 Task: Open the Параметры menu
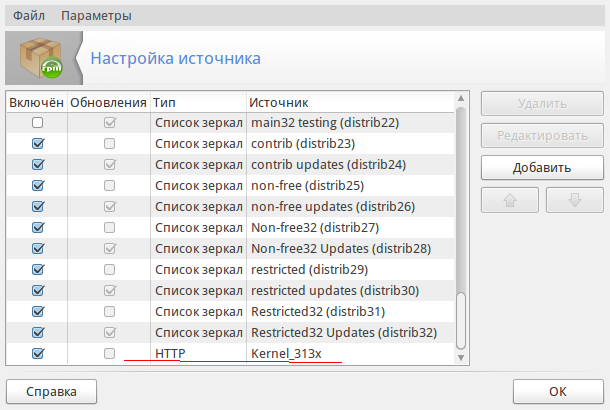point(96,16)
